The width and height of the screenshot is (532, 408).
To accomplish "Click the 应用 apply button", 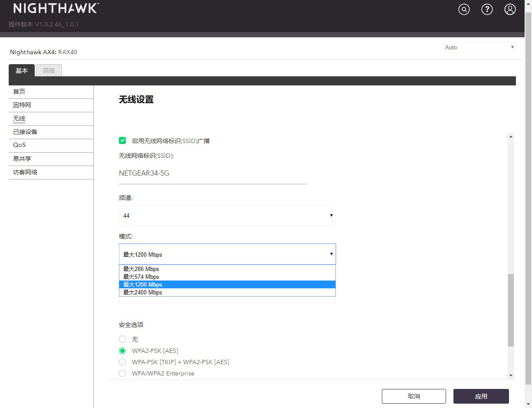I will tap(481, 396).
